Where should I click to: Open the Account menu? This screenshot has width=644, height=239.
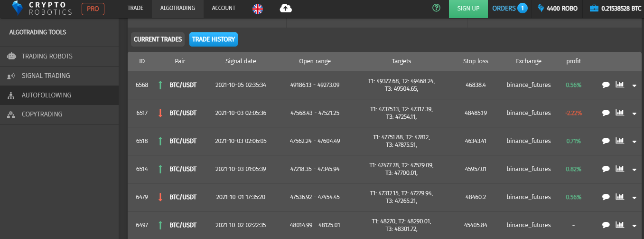click(x=224, y=8)
